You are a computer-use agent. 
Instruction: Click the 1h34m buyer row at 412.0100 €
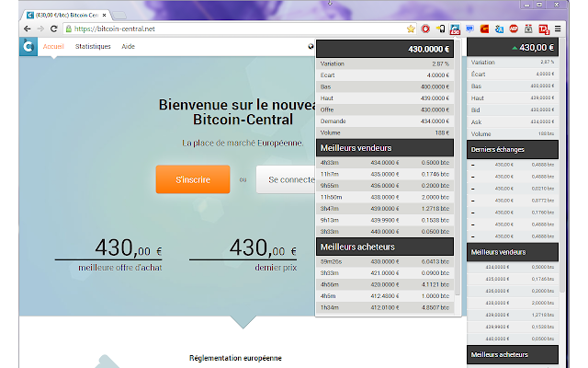pyautogui.click(x=385, y=307)
